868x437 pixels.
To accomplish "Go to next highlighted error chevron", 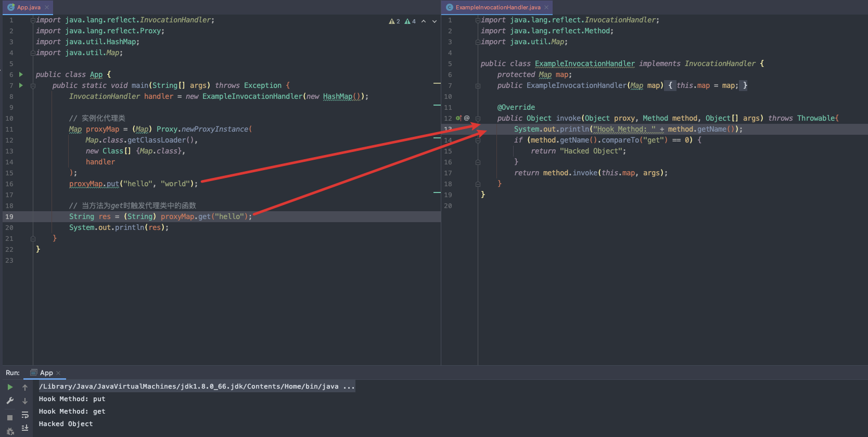I will pos(435,21).
